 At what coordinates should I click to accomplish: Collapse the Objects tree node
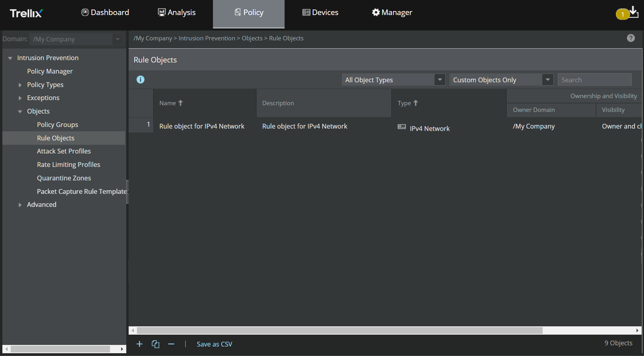tap(20, 112)
